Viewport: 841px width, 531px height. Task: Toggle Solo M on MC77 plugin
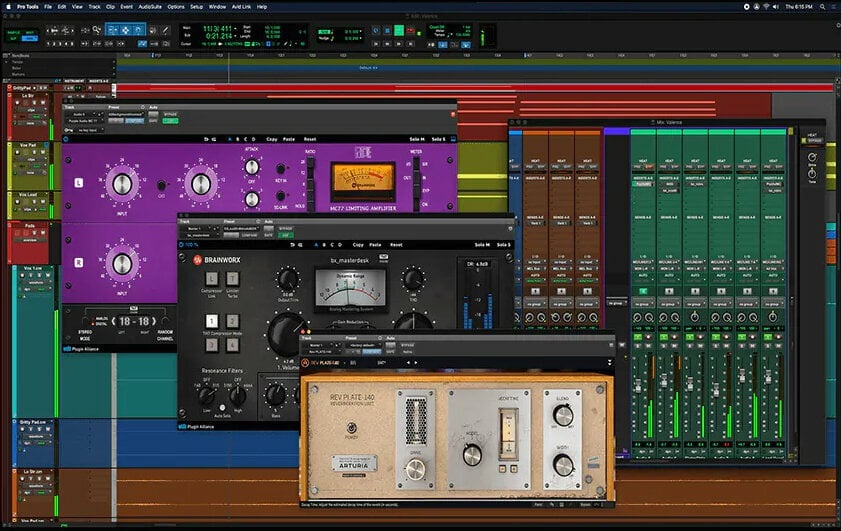(x=415, y=138)
